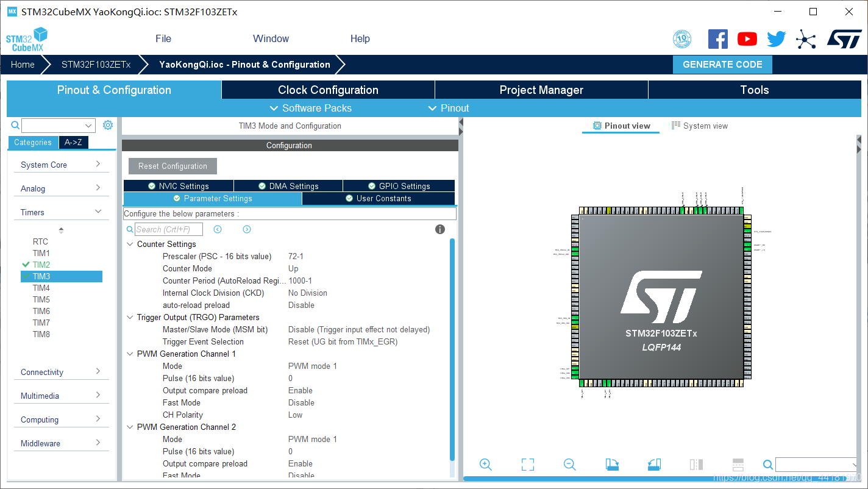
Task: Open the category search combo box
Action: pyautogui.click(x=59, y=126)
